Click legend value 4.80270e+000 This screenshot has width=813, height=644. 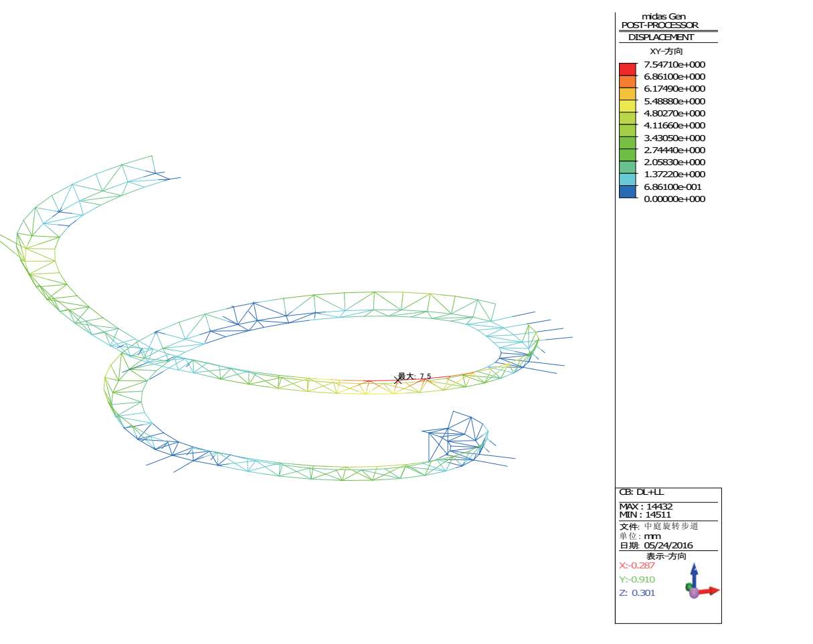coord(674,114)
